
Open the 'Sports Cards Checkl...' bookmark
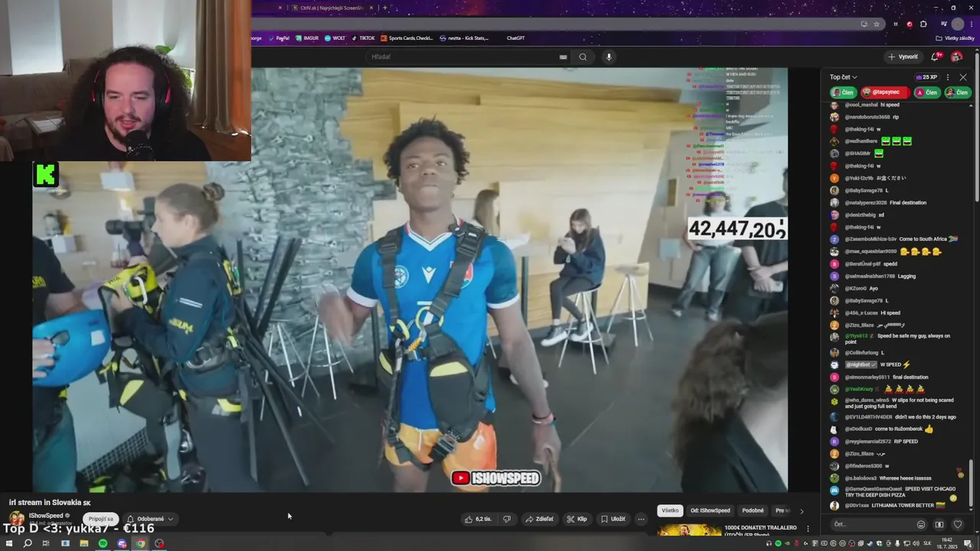tap(407, 37)
